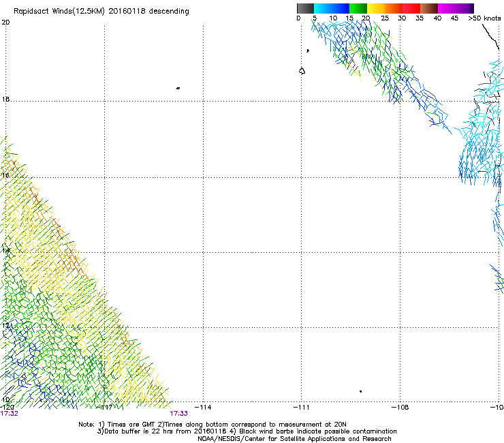Click the purple '17:32' swath time stamp
504x443 pixels.
(10, 414)
